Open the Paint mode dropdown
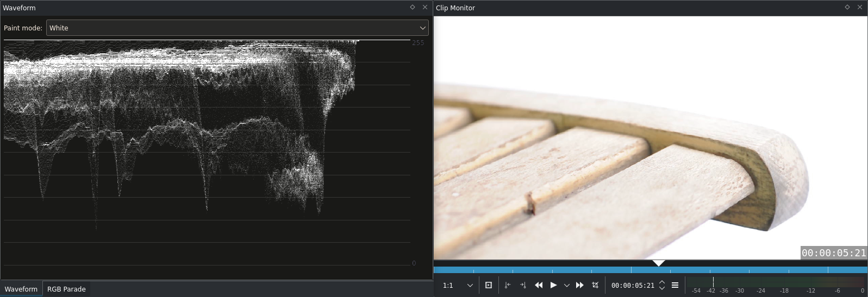The height and width of the screenshot is (297, 868). click(238, 28)
